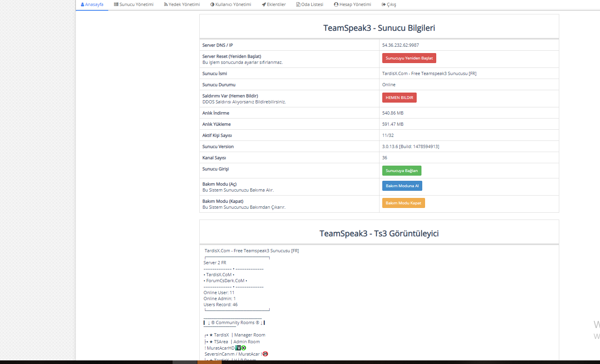Screen dimensions: 600x364
Task: Click the Online Admin: 1 row
Action: click(x=220, y=299)
